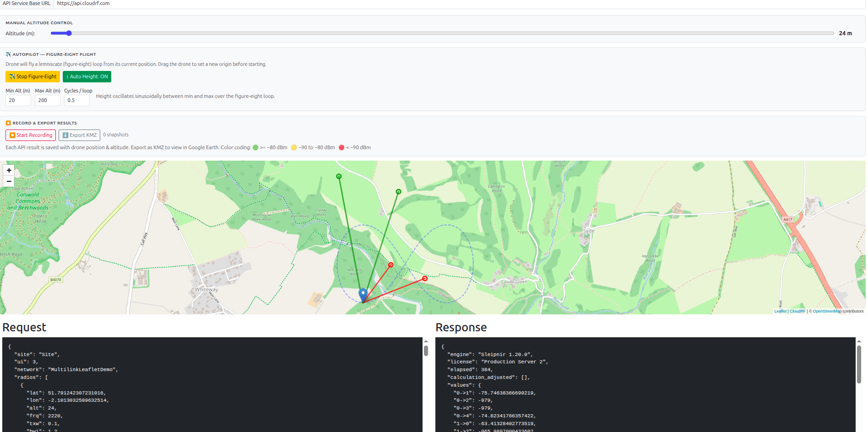Stop the Figure-Eight autopilot flight

pyautogui.click(x=33, y=77)
